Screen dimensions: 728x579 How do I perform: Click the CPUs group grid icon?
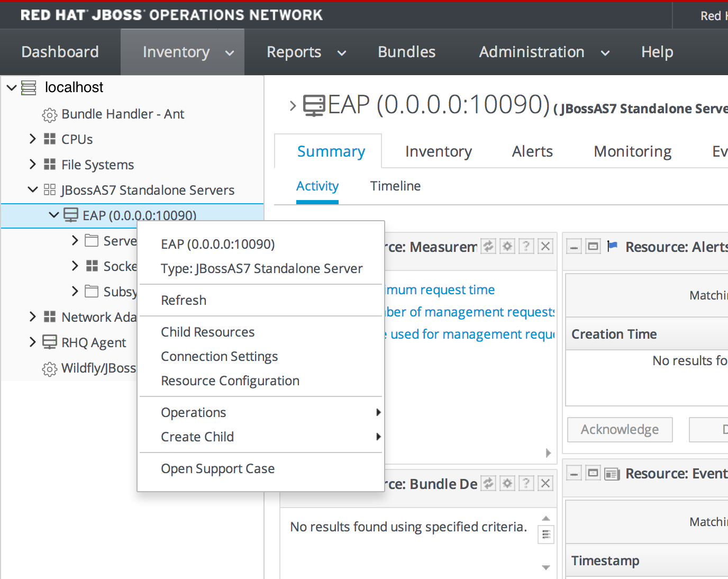coord(50,139)
